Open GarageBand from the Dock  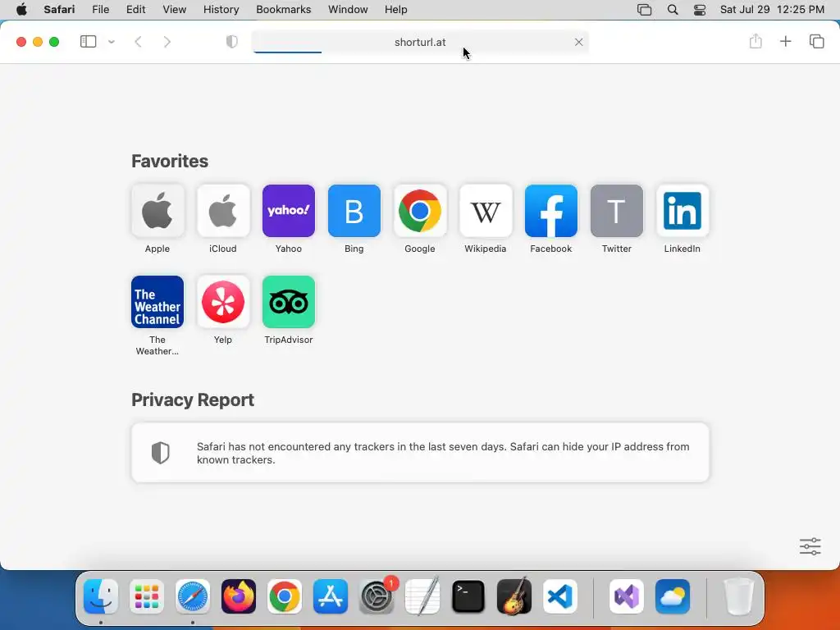(514, 596)
